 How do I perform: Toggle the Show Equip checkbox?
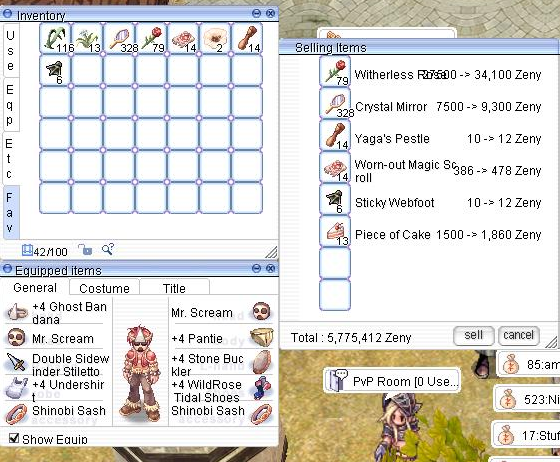14,438
